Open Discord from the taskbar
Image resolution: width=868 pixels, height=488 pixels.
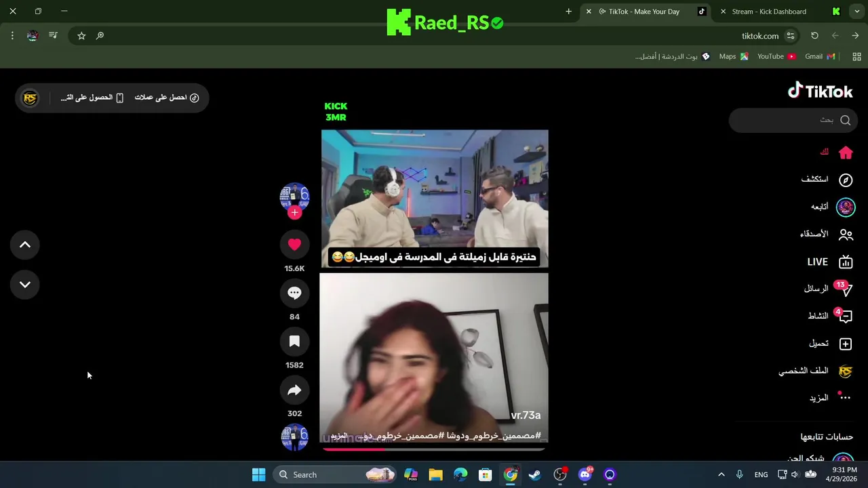click(585, 474)
